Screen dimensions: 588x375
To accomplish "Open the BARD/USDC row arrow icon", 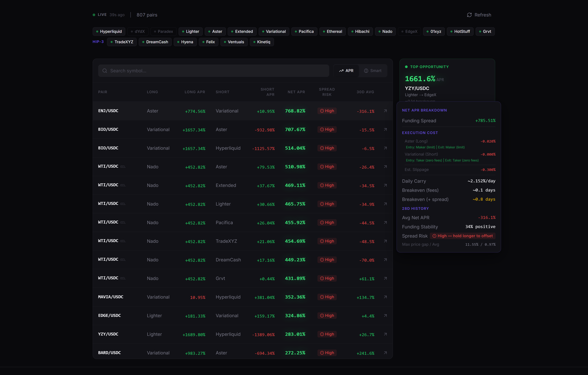I will tap(385, 353).
